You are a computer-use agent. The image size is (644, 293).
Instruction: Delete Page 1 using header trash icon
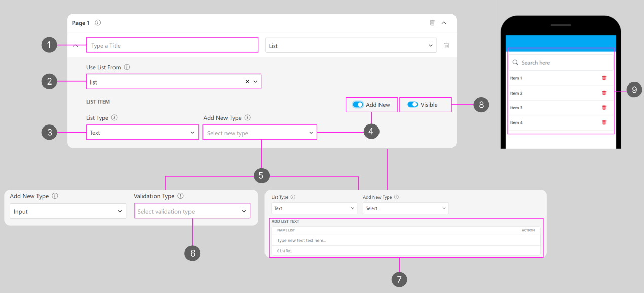pyautogui.click(x=432, y=23)
